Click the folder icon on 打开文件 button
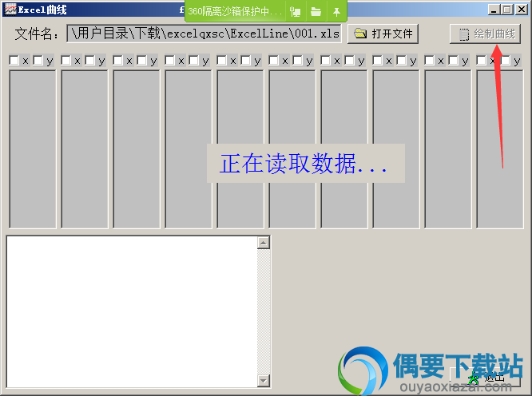This screenshot has height=396, width=532. (360, 34)
